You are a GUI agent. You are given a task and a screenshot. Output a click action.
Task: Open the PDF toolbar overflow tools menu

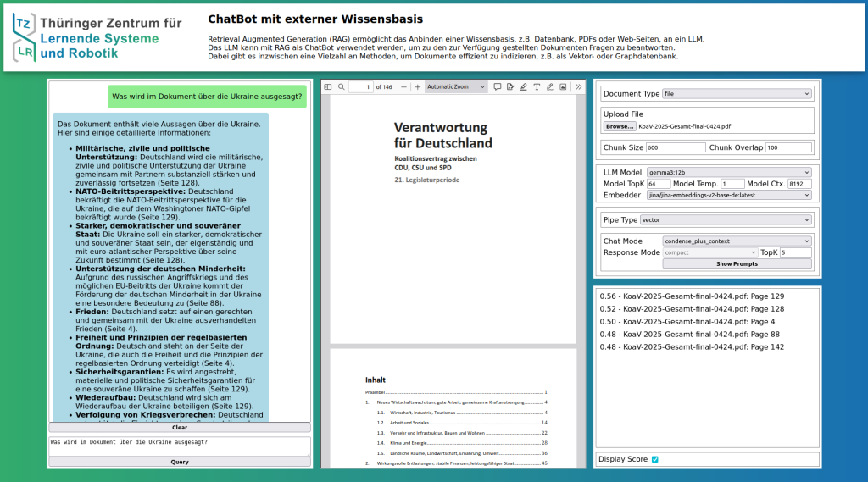pyautogui.click(x=579, y=86)
